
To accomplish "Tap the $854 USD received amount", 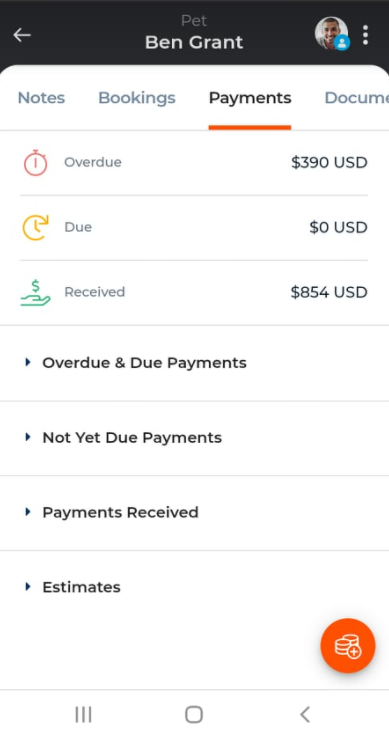I will [329, 292].
